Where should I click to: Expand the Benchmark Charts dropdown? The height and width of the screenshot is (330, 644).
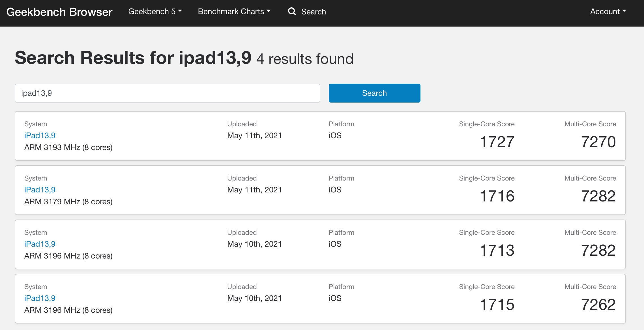pos(234,12)
